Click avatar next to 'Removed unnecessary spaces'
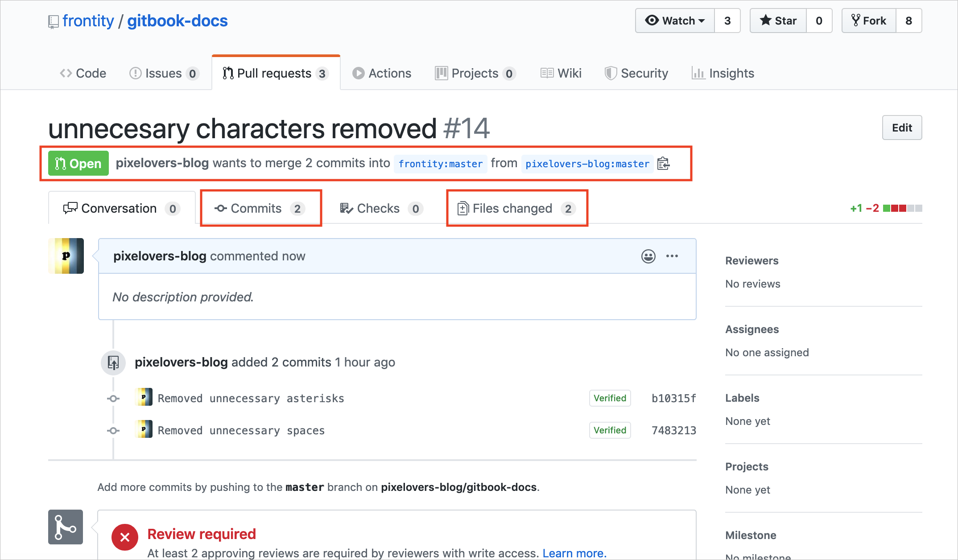This screenshot has height=560, width=958. tap(144, 429)
